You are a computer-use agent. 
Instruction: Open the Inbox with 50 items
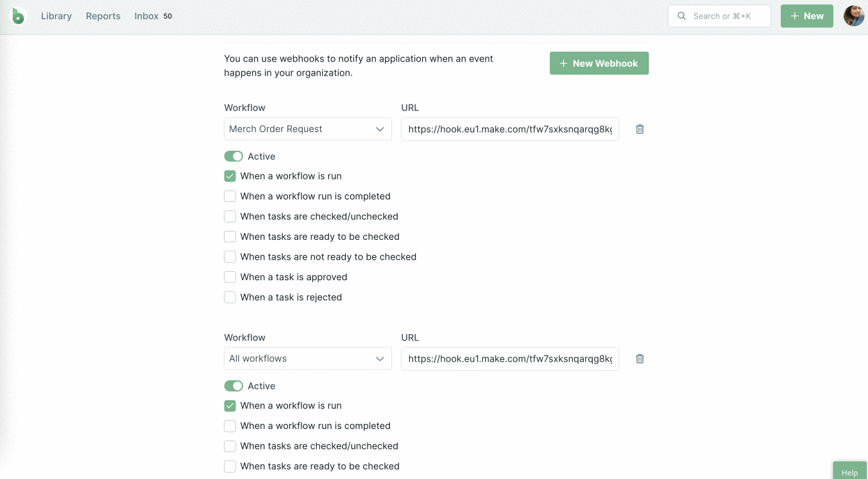146,15
